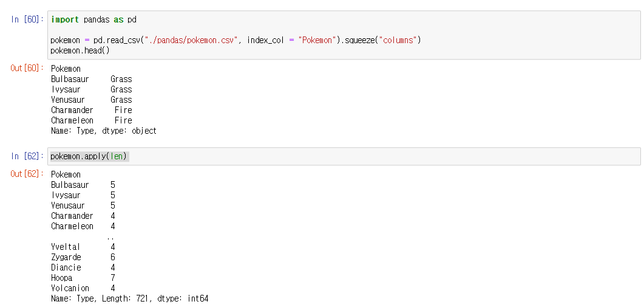Click the Out[62] output prompt label
The height and width of the screenshot is (307, 644).
pos(27,174)
